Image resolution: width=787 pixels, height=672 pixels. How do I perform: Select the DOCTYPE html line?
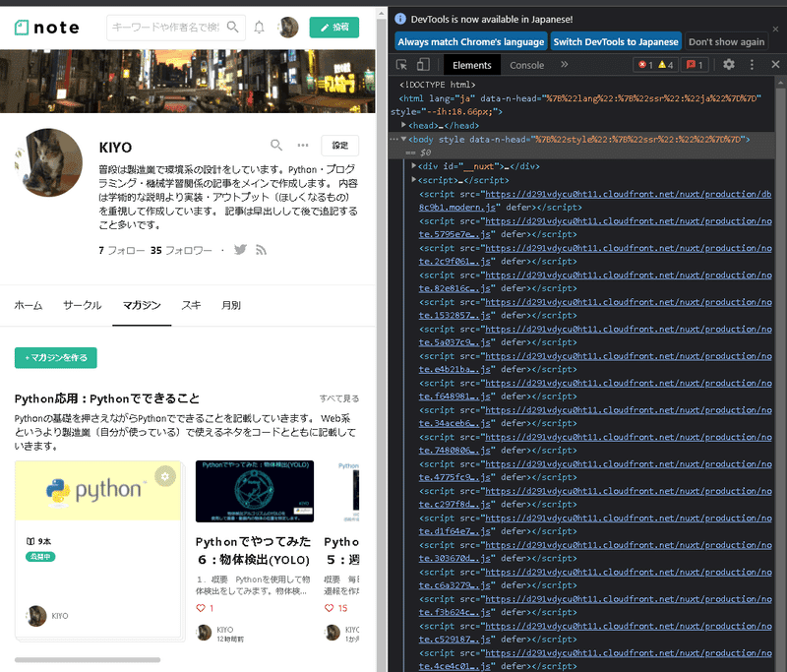coord(437,85)
